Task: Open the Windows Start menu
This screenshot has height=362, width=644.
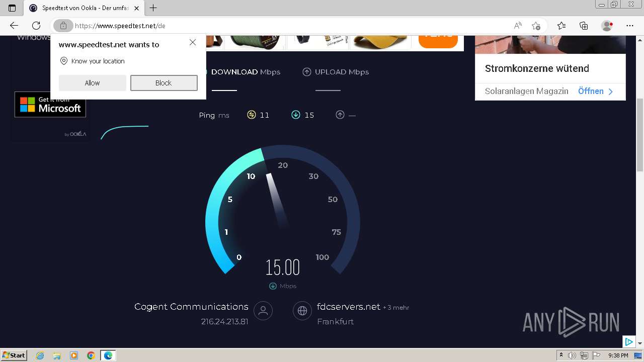Action: coord(14,355)
